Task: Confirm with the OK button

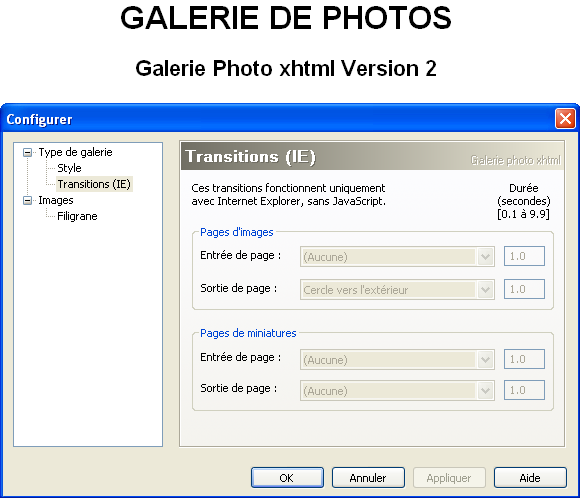Action: tap(287, 478)
